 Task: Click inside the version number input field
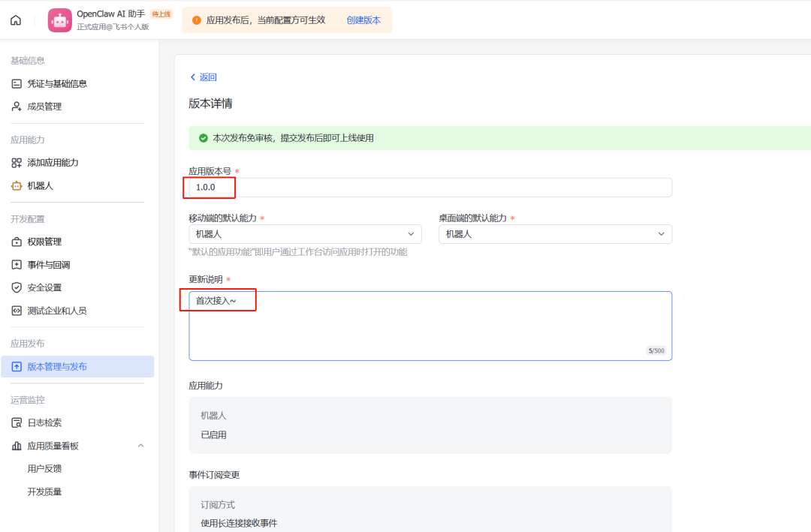pos(375,187)
